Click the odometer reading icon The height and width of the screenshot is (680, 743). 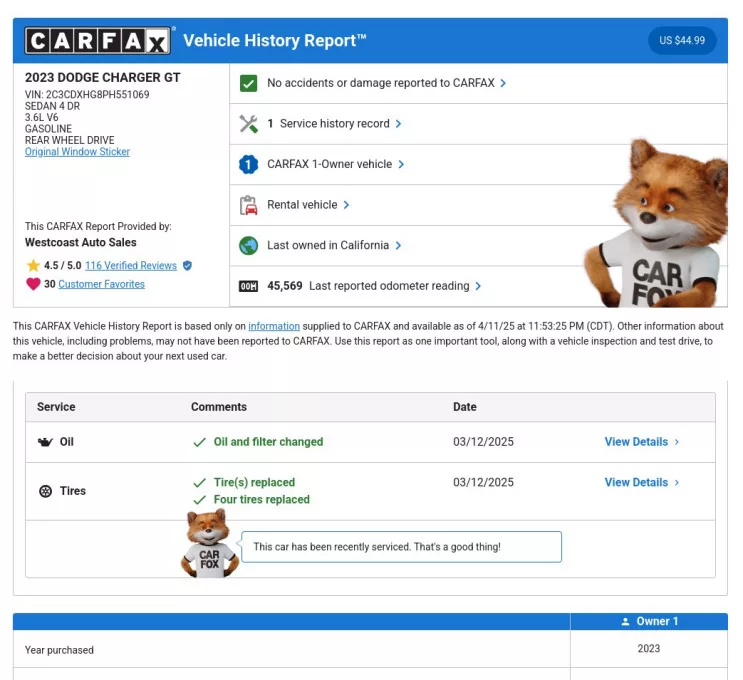[249, 286]
